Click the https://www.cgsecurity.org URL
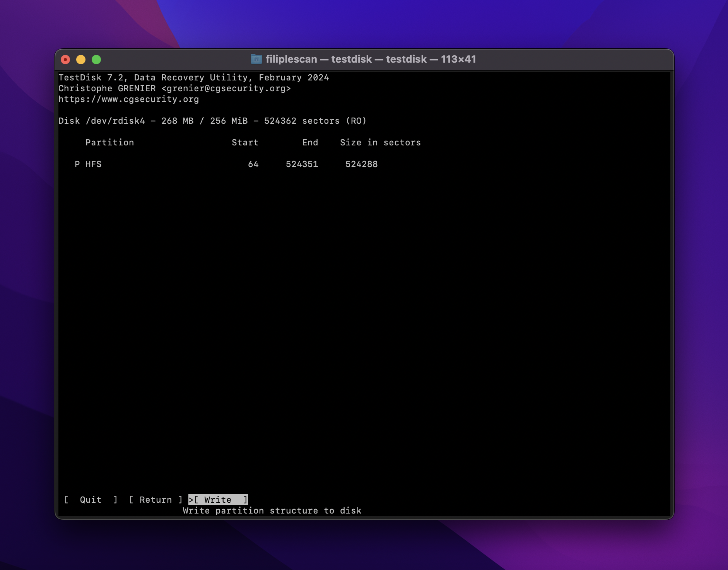This screenshot has height=570, width=728. (129, 99)
